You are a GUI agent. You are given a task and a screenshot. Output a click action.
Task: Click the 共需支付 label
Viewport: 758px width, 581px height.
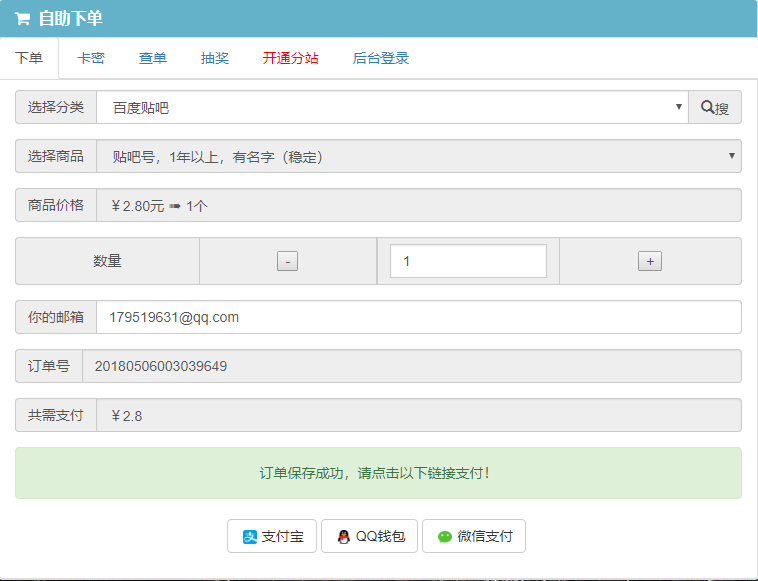pyautogui.click(x=56, y=415)
